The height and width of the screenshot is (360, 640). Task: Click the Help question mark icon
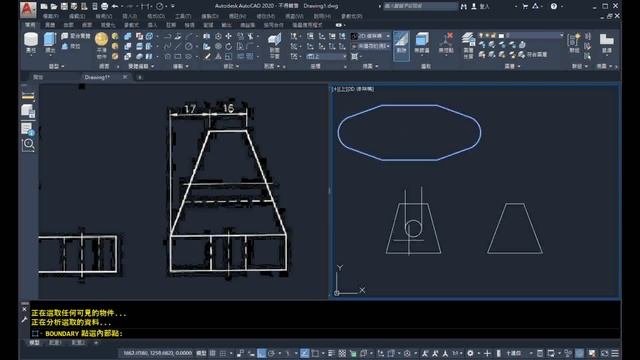tap(553, 6)
